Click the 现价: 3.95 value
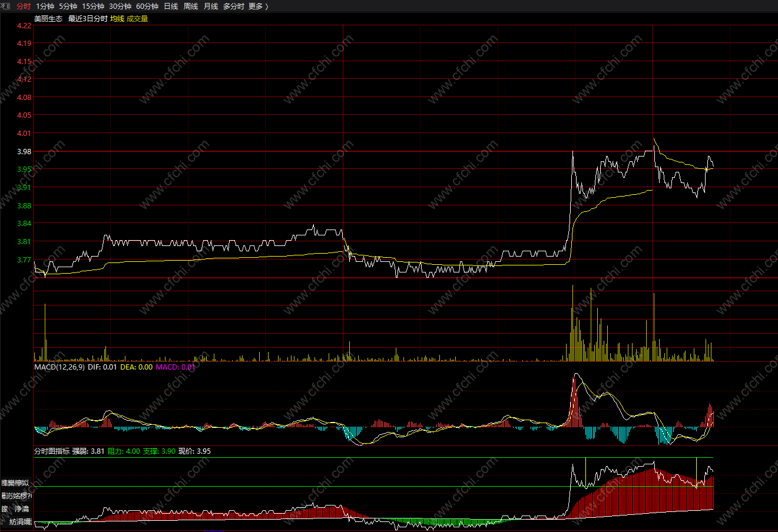The image size is (778, 532). [194, 451]
